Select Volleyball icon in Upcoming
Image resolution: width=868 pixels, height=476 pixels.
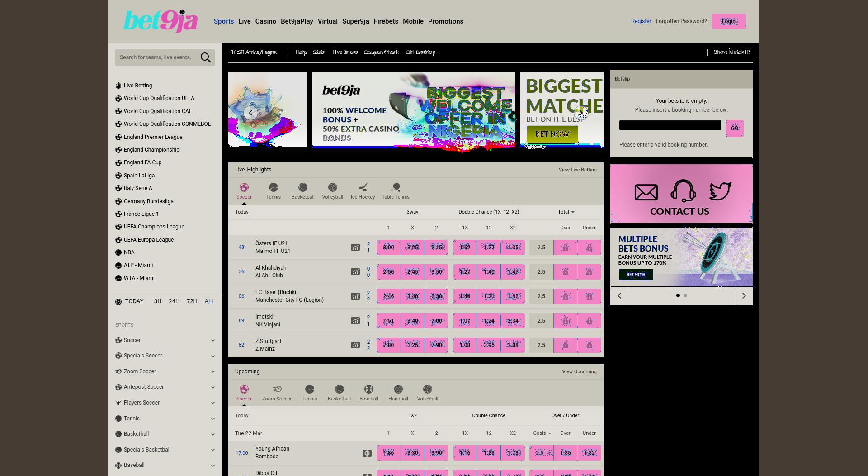point(428,389)
